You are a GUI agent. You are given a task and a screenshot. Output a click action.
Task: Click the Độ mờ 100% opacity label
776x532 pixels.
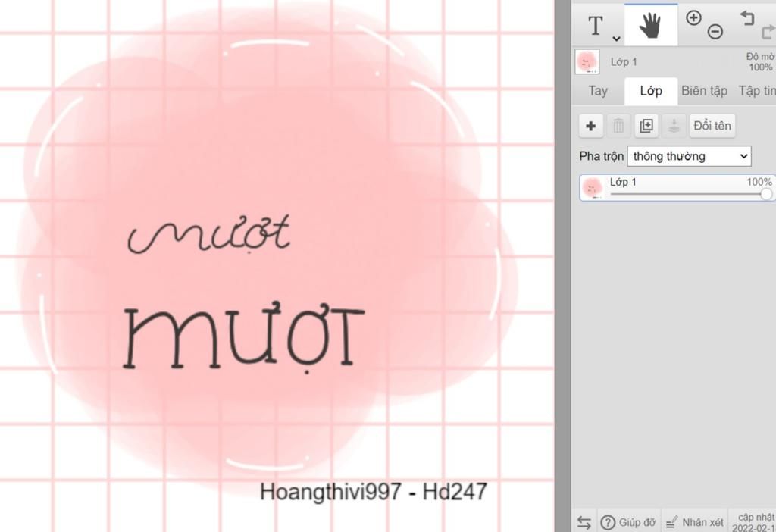[760, 62]
